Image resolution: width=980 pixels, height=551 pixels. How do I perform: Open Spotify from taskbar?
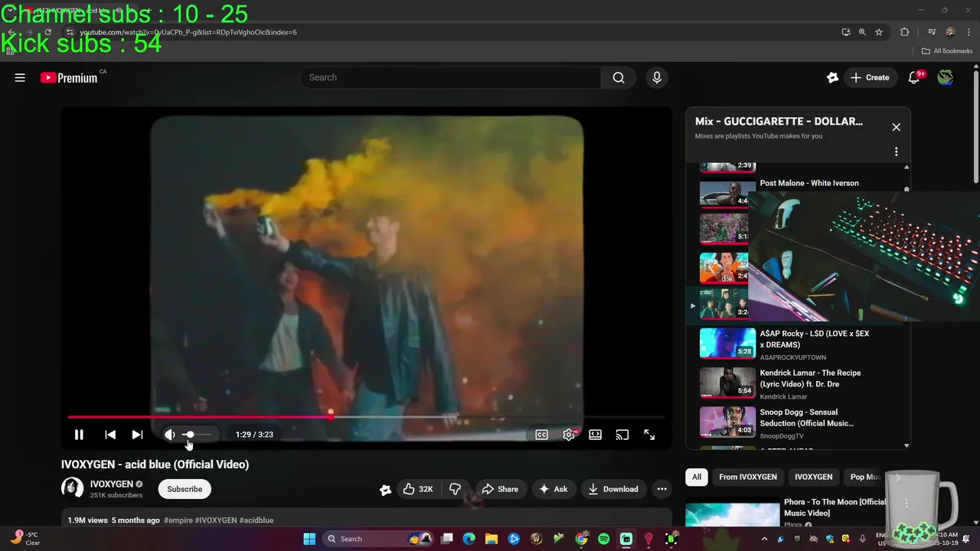(603, 539)
